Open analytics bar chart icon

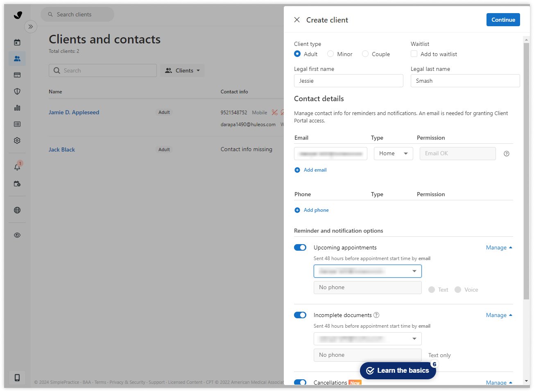(17, 108)
